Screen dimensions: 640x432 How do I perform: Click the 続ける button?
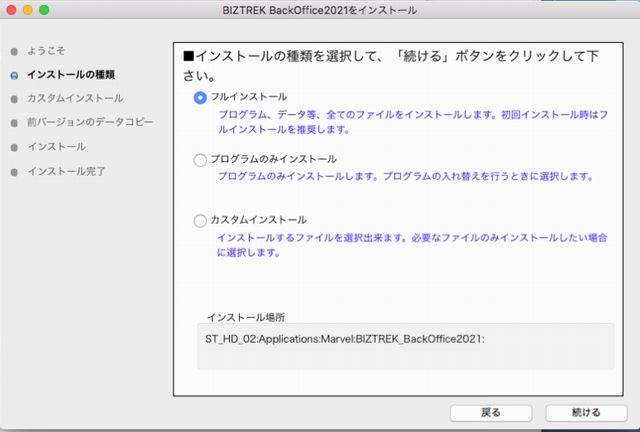tap(586, 413)
